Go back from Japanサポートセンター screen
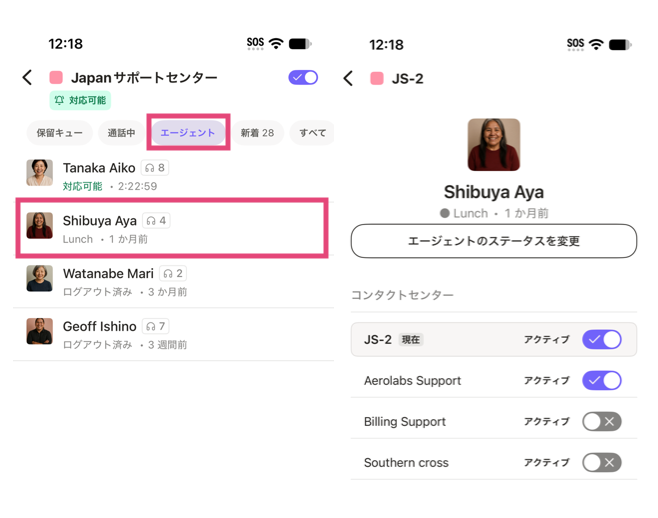Viewport: 658px width, 518px height. tap(27, 78)
